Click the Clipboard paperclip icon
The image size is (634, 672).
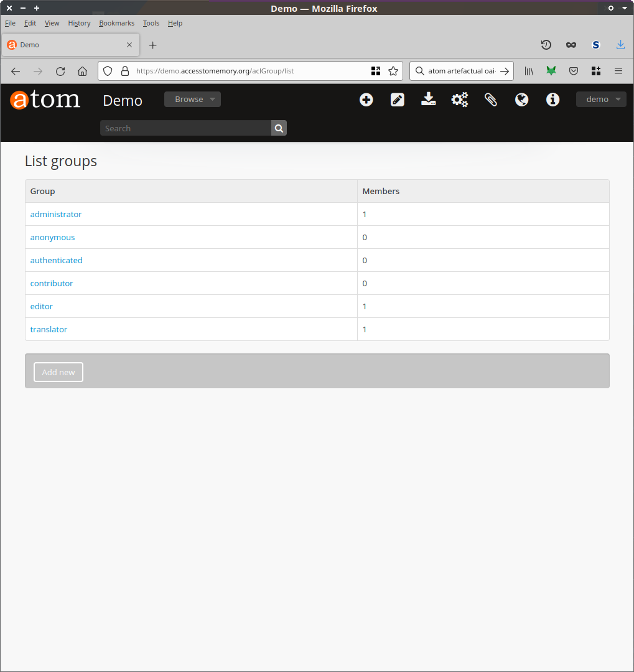[x=491, y=100]
